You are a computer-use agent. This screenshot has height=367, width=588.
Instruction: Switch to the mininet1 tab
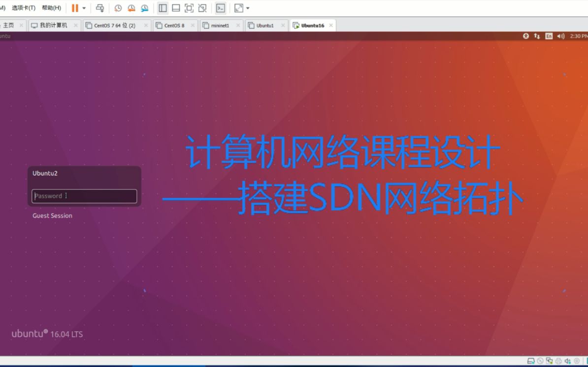[220, 25]
